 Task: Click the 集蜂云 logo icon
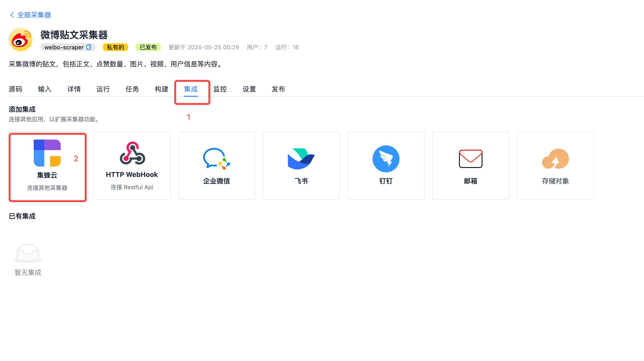47,153
